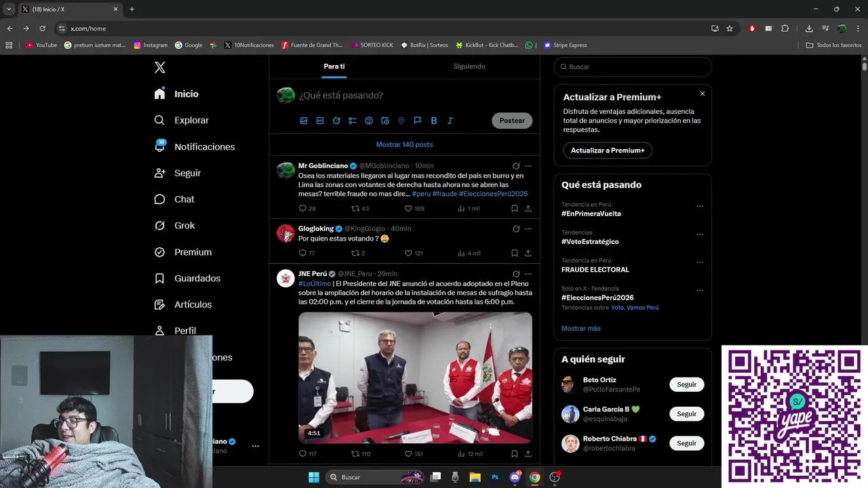Repost the Mr Goblinciano post

coord(355,209)
